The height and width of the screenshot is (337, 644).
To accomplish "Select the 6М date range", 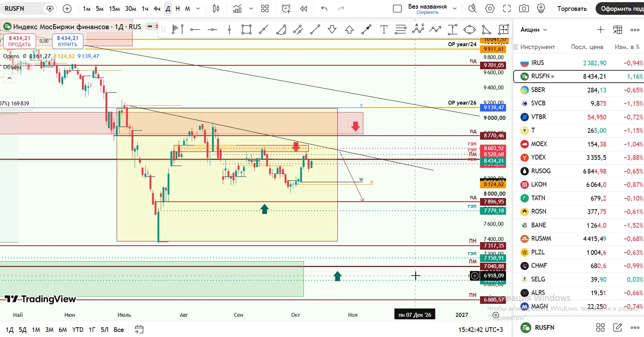I will 63,329.
